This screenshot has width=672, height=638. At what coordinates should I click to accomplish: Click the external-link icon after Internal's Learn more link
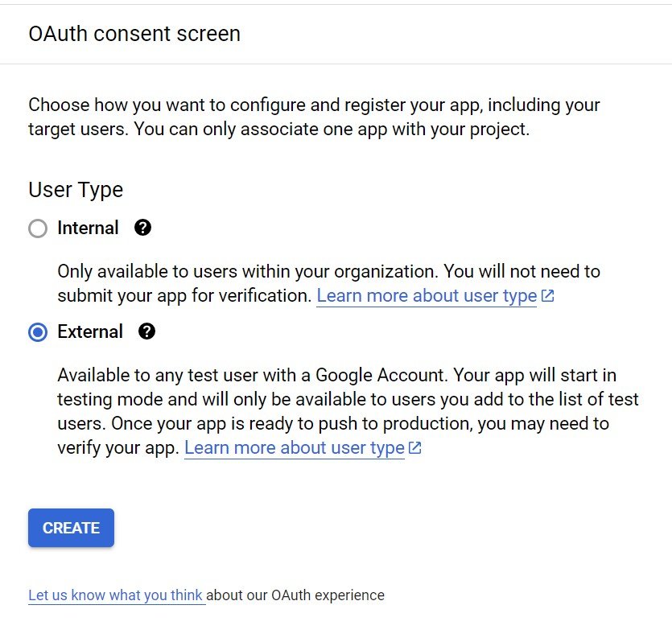[546, 295]
